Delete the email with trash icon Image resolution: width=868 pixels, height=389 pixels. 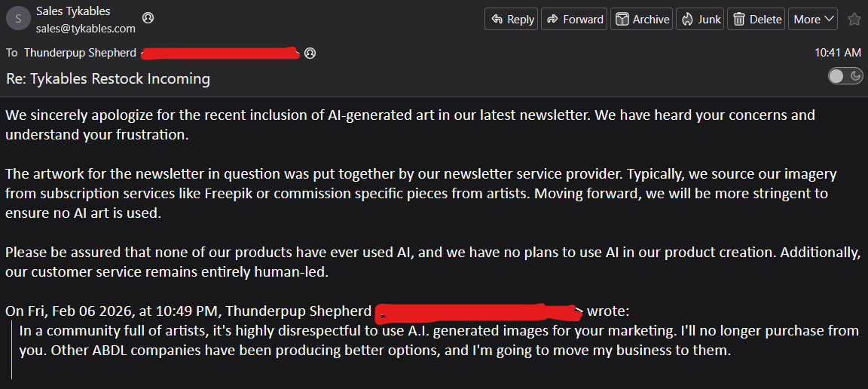click(757, 20)
